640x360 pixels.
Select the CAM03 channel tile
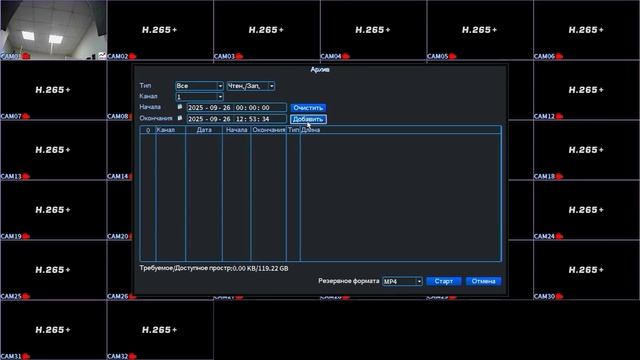[x=266, y=30]
